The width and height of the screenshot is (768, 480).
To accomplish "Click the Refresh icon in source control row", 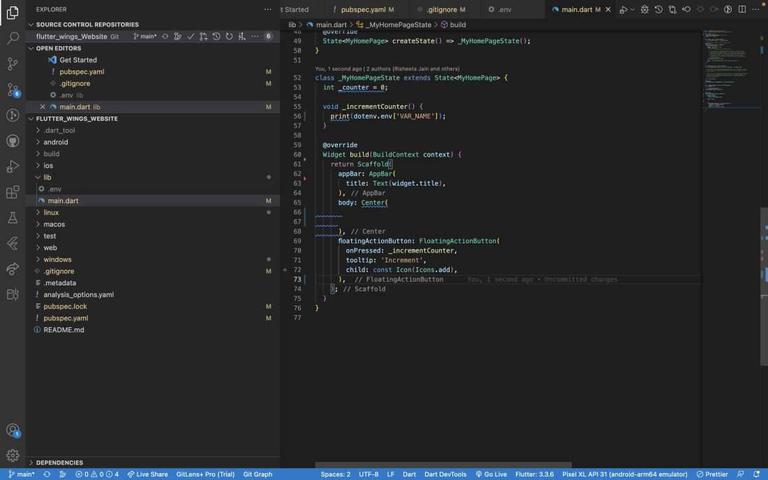I will coord(229,36).
